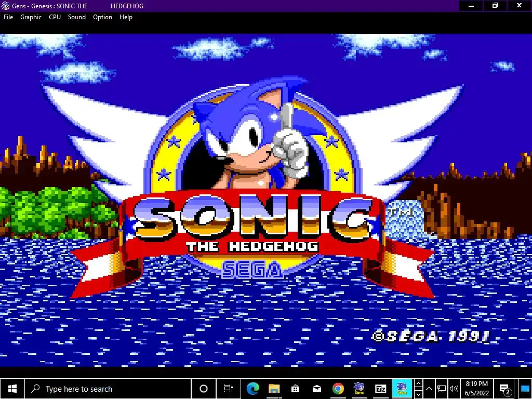
Task: Open the Graphic menu
Action: (x=31, y=17)
